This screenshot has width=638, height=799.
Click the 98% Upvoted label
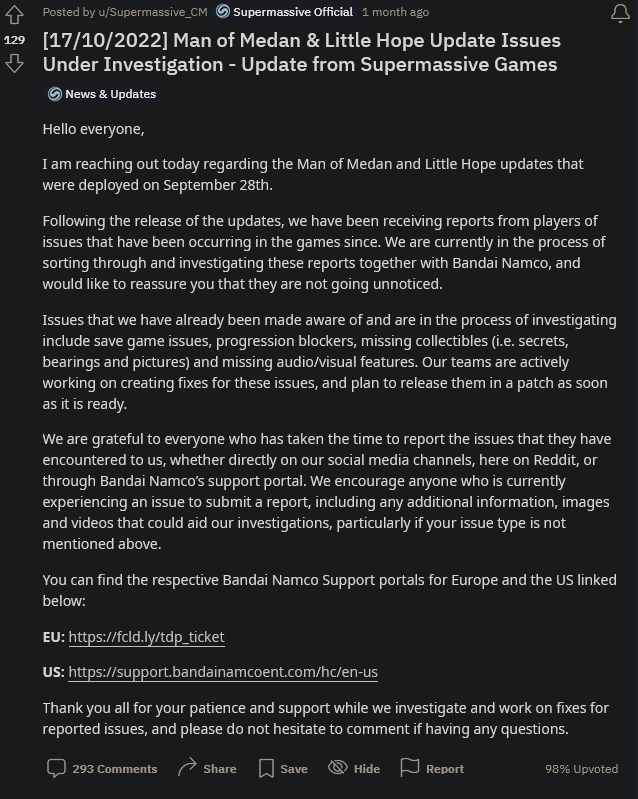coord(581,769)
